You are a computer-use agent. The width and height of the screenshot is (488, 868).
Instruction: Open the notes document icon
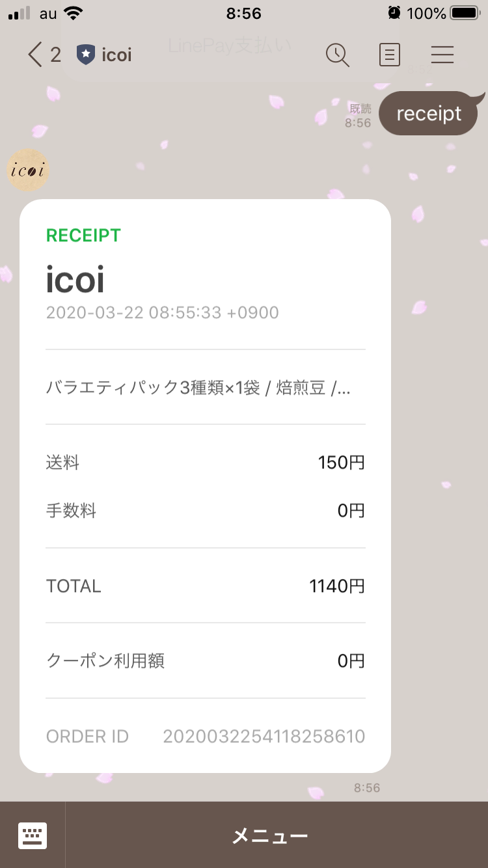[389, 55]
